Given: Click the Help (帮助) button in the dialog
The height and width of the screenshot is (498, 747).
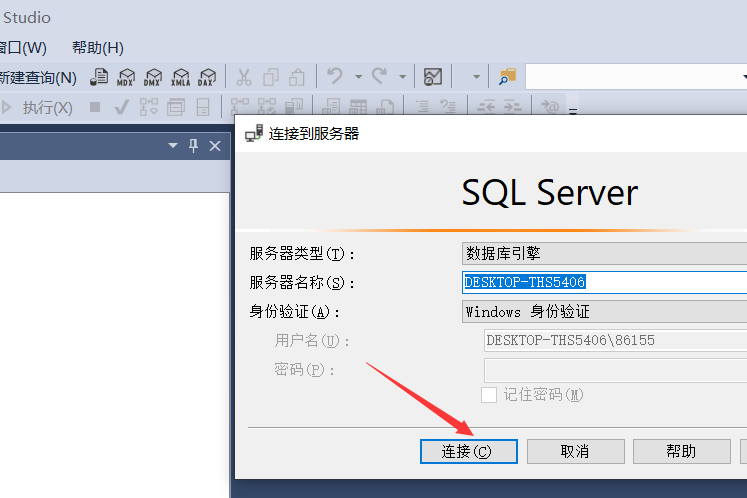Looking at the screenshot, I should 682,451.
